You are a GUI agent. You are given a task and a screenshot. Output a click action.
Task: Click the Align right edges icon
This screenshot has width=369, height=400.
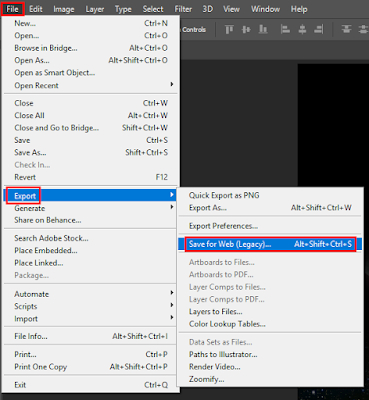point(319,30)
